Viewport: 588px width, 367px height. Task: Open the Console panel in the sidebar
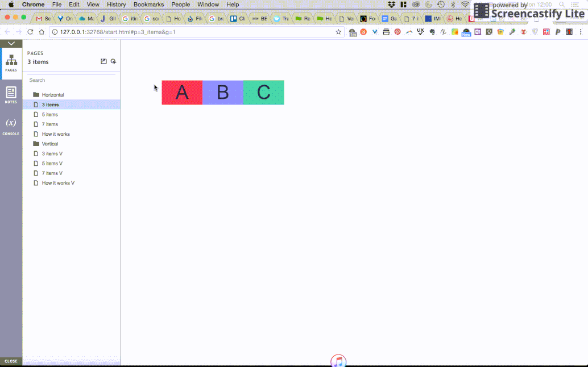[11, 126]
